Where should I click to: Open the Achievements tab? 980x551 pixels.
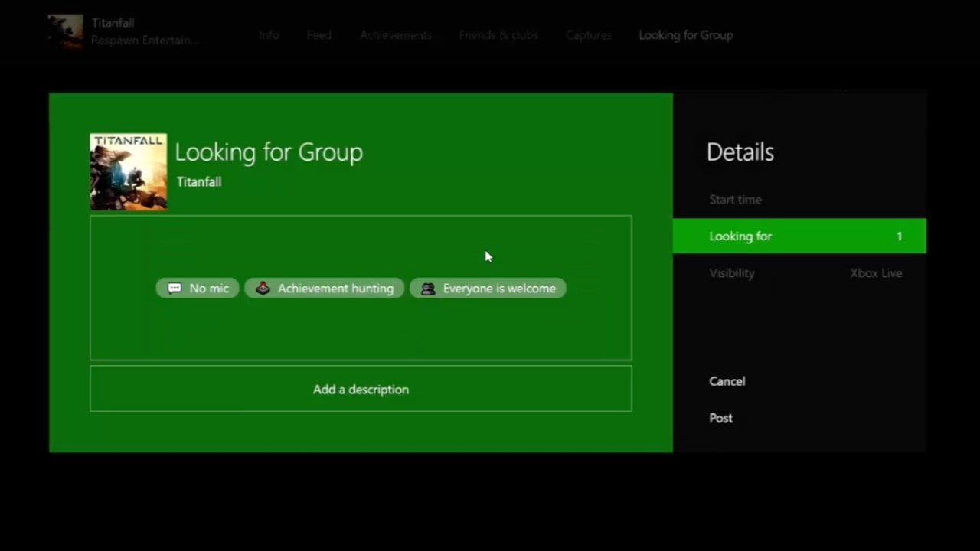(396, 35)
